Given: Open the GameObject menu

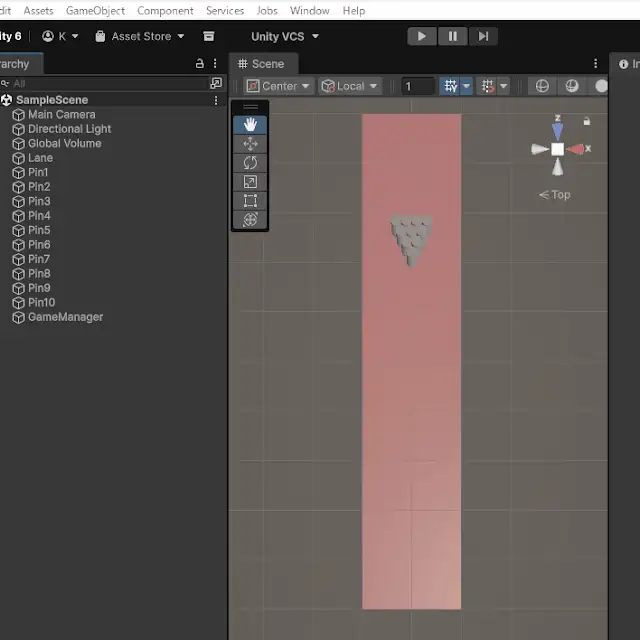Looking at the screenshot, I should click(x=95, y=11).
